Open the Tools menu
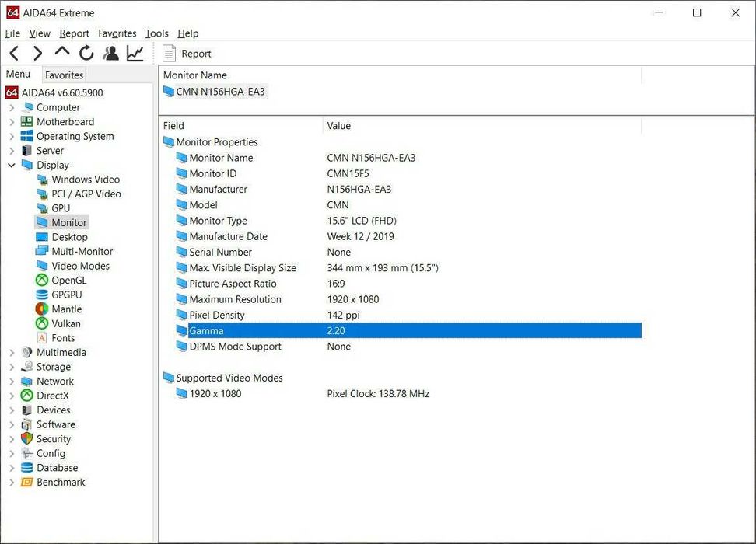The width and height of the screenshot is (756, 544). (156, 33)
